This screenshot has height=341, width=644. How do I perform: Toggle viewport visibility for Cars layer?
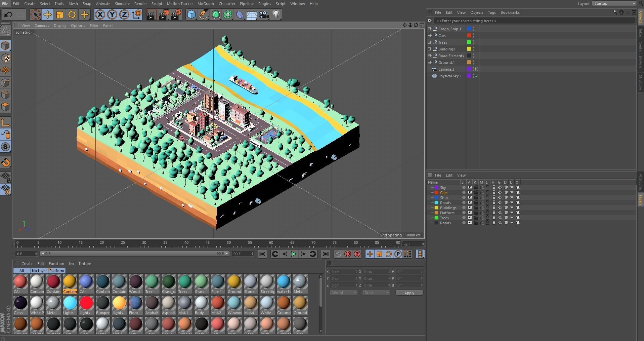[470, 193]
